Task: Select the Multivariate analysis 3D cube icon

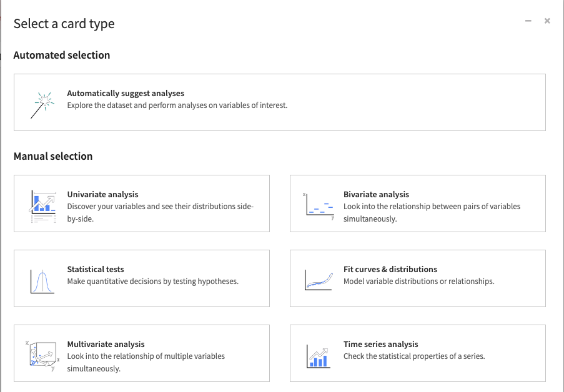Action: click(41, 353)
